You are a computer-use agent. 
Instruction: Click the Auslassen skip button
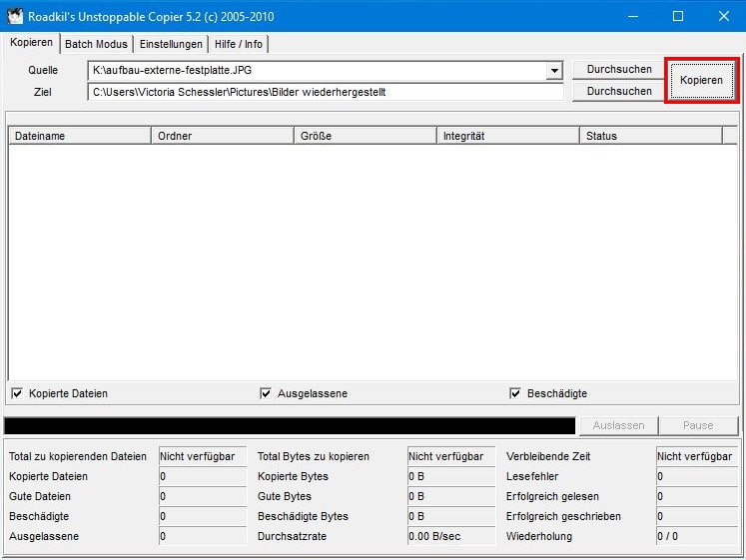pos(618,425)
